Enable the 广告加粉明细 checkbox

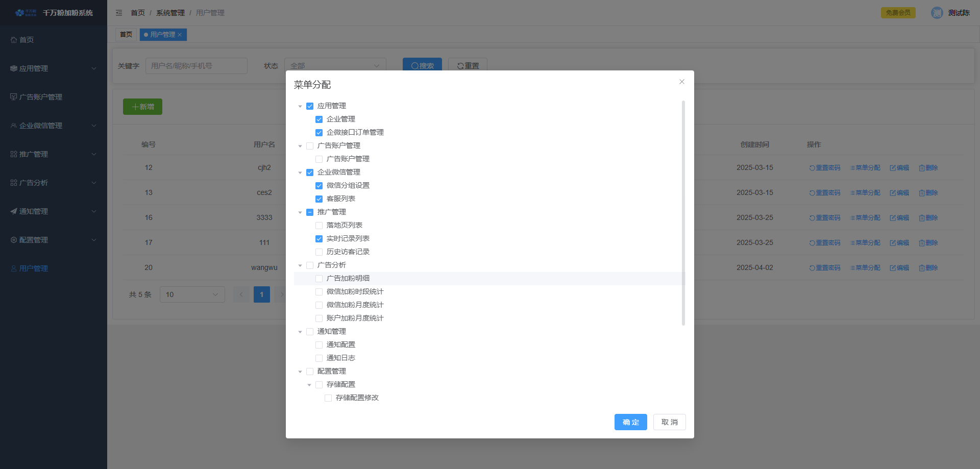[319, 279]
